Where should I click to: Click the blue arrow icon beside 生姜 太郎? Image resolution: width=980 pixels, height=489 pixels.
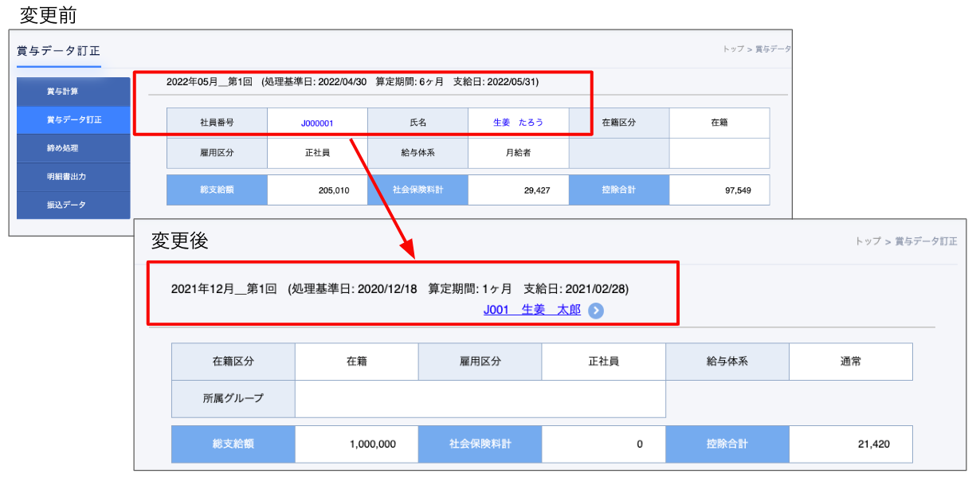(596, 311)
